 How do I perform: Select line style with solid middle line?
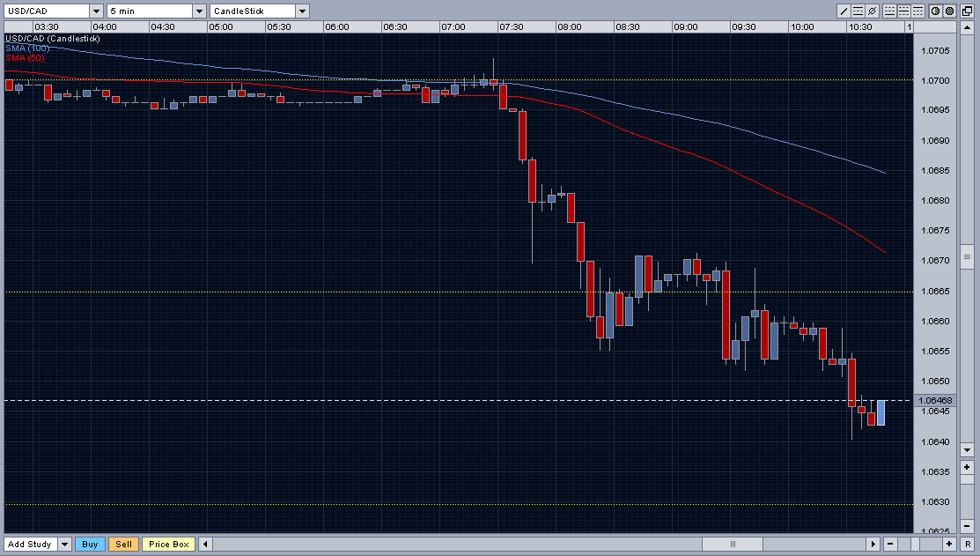[903, 11]
